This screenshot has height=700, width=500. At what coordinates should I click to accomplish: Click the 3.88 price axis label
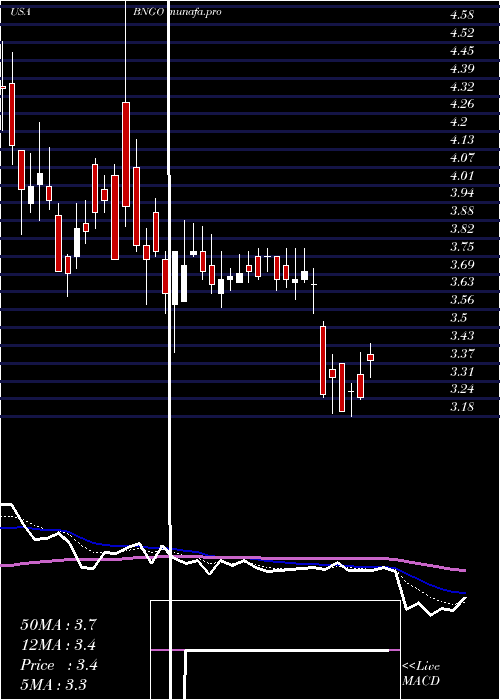(x=462, y=210)
